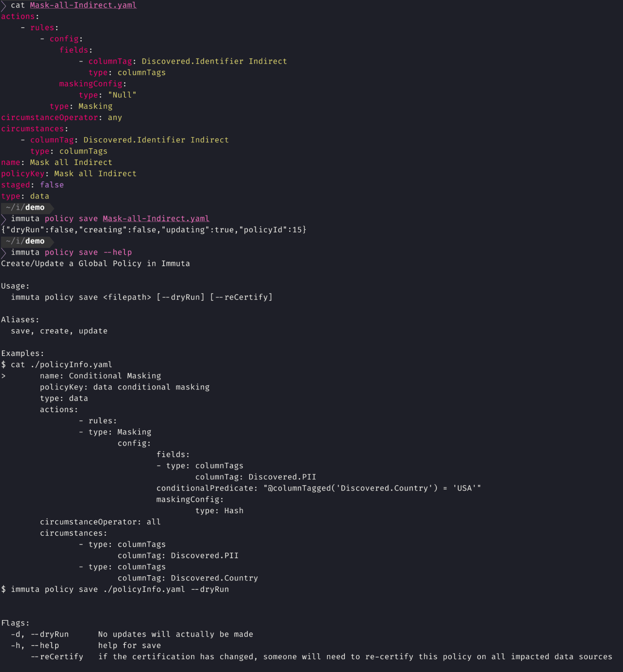The height and width of the screenshot is (672, 623).
Task: Click the 'Flags:' heading
Action: [x=15, y=623]
